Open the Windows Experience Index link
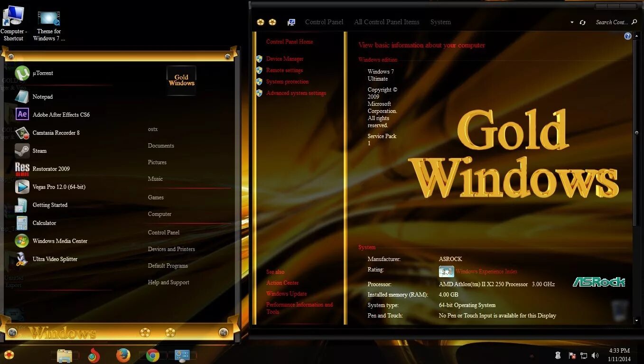This screenshot has height=364, width=644. pyautogui.click(x=486, y=271)
